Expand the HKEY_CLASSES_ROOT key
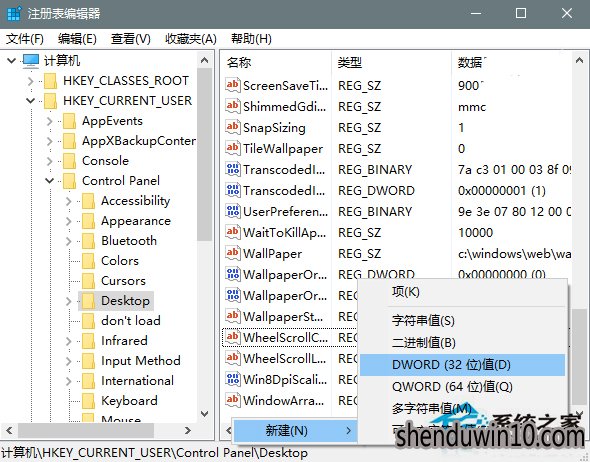 pyautogui.click(x=30, y=81)
